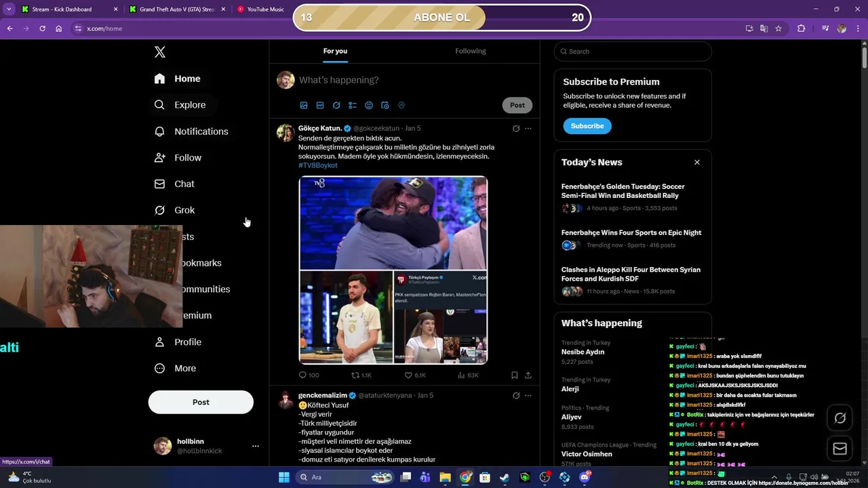Close the Stream - Kick Dashboard tab

click(115, 9)
